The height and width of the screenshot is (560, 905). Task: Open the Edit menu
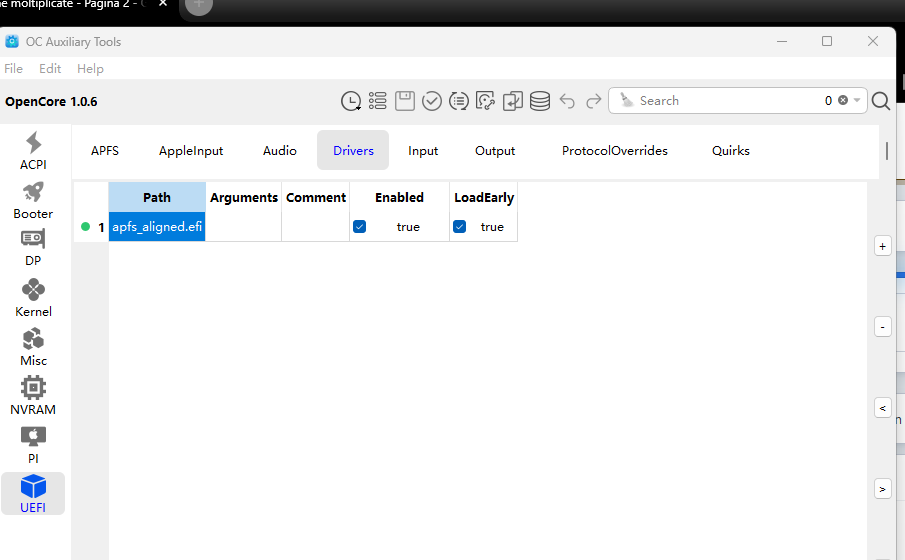coord(50,69)
